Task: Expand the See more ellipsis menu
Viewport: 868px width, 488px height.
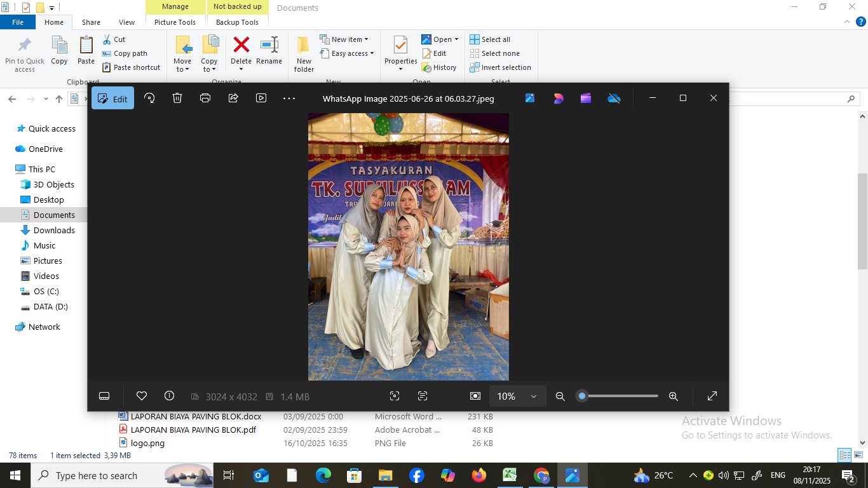Action: pyautogui.click(x=289, y=98)
